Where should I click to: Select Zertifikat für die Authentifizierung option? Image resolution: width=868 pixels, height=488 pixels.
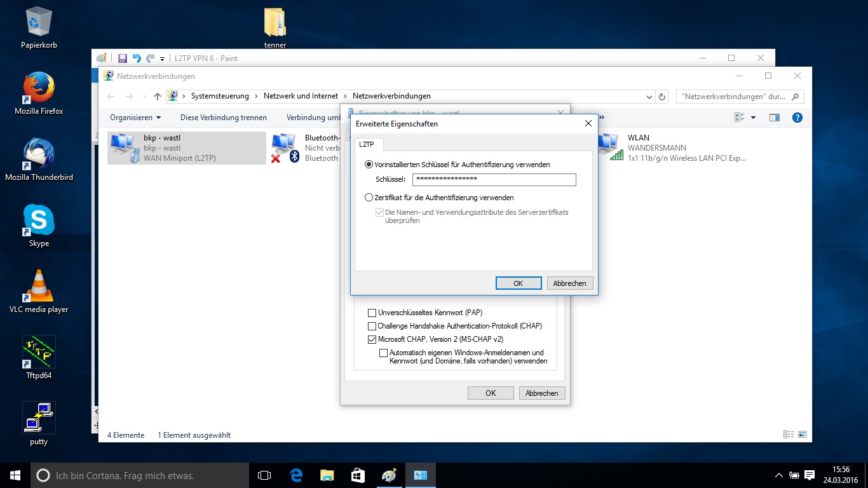pyautogui.click(x=369, y=198)
